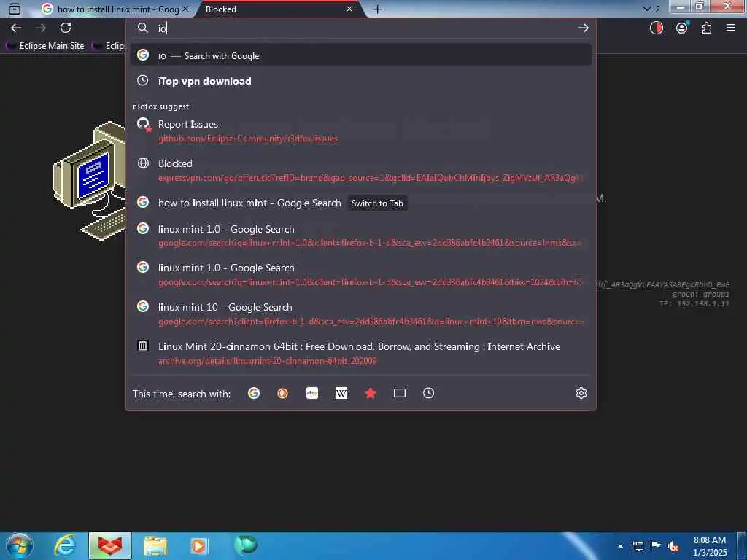Click the muted volume tray icon
Viewport: 747px width, 560px height.
pos(673,547)
